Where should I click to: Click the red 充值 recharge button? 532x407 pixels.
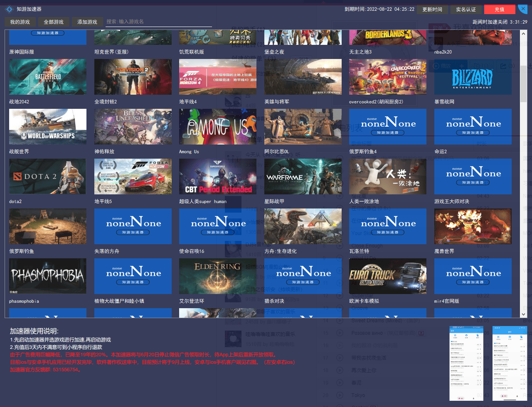point(500,10)
